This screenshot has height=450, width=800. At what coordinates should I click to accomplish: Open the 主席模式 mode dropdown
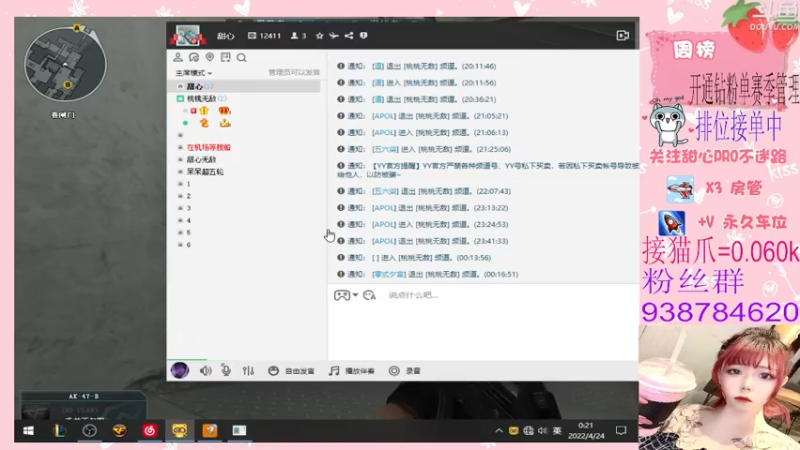coord(193,73)
